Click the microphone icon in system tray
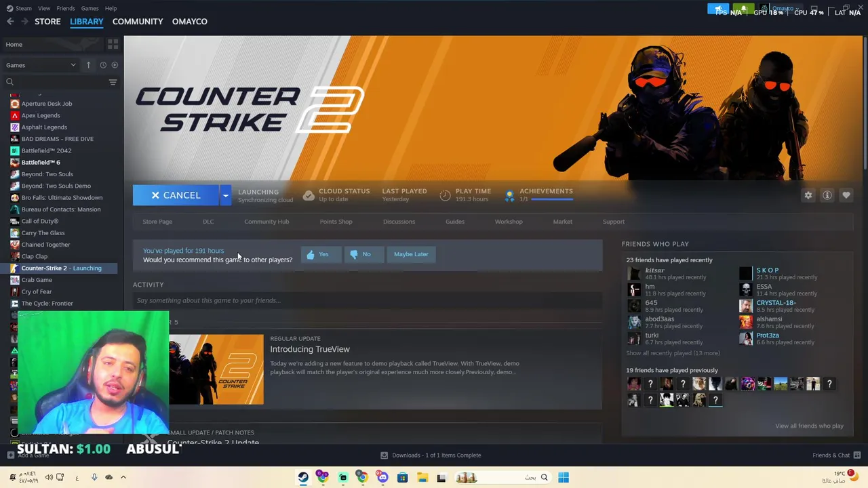The height and width of the screenshot is (488, 868). pyautogui.click(x=94, y=477)
